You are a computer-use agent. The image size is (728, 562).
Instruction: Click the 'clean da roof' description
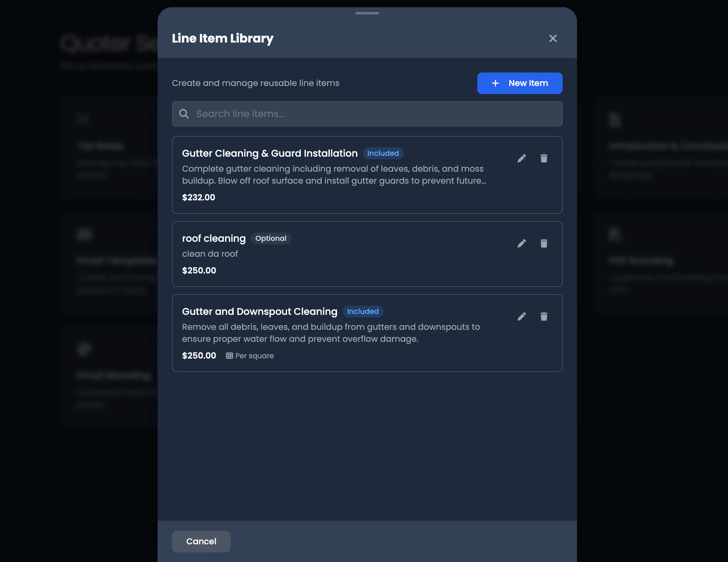210,254
